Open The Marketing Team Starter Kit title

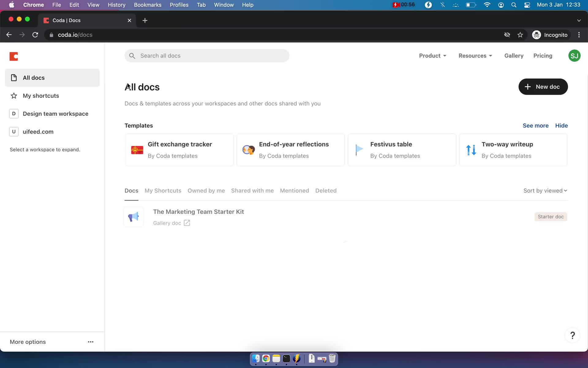[x=198, y=212]
